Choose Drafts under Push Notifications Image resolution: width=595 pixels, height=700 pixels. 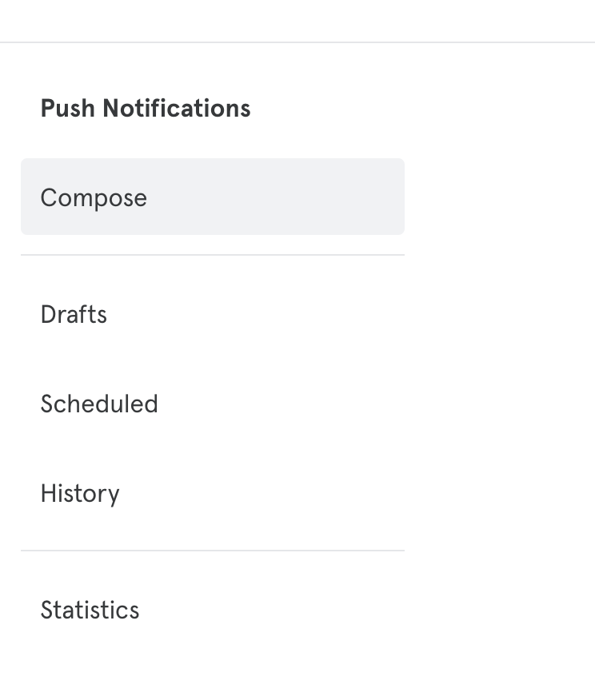click(x=74, y=314)
